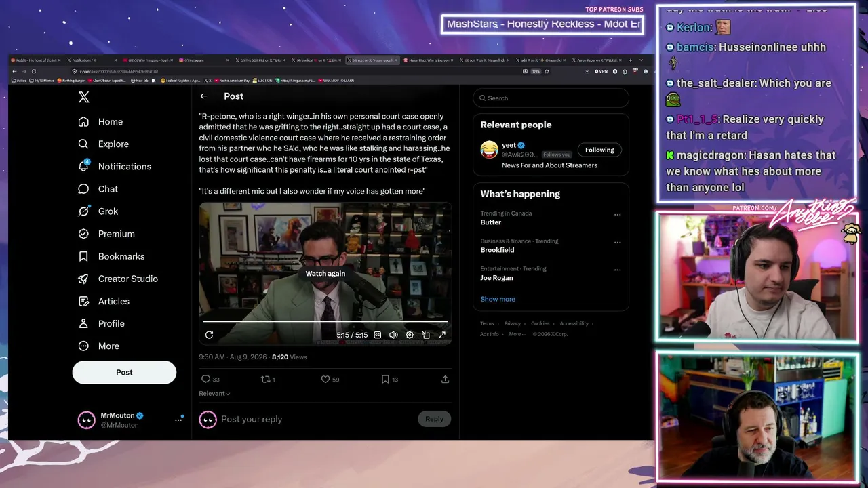Open options for Butter trend
This screenshot has width=868, height=488.
pyautogui.click(x=617, y=214)
